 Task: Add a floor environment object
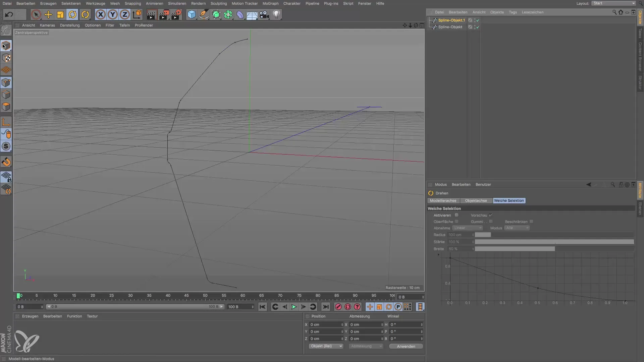point(252,14)
